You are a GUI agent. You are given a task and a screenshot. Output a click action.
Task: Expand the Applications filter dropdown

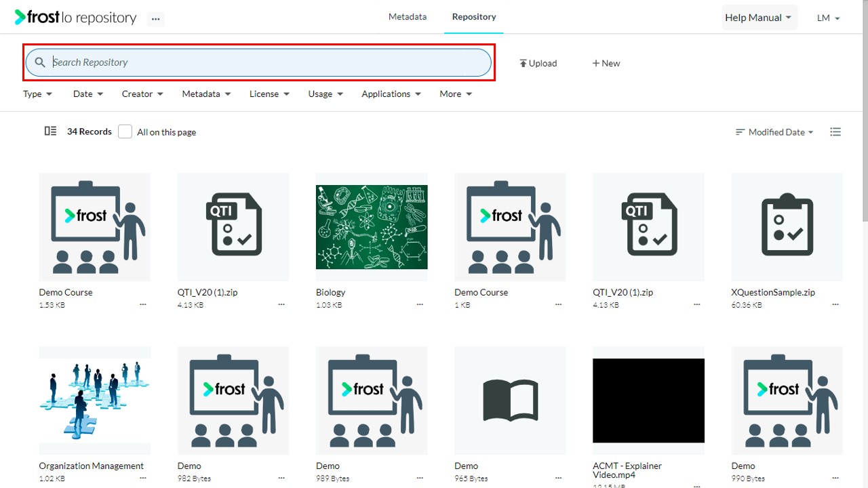pyautogui.click(x=391, y=94)
